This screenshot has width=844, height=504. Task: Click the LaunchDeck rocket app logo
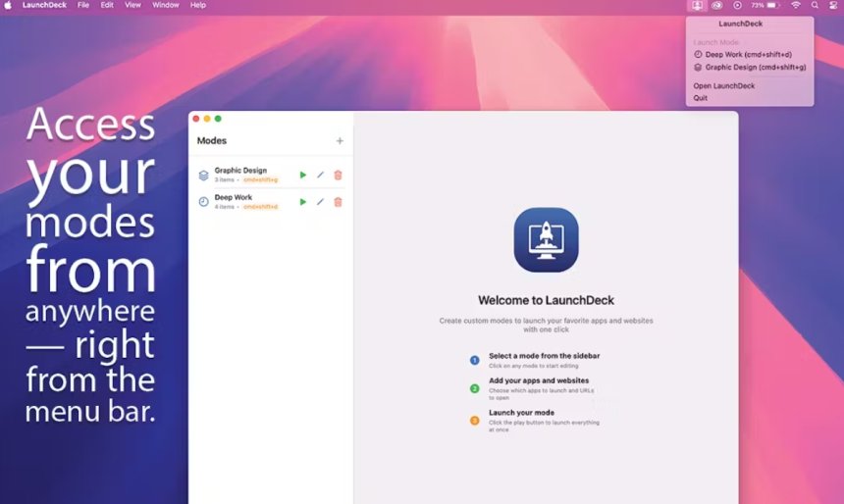pos(546,240)
